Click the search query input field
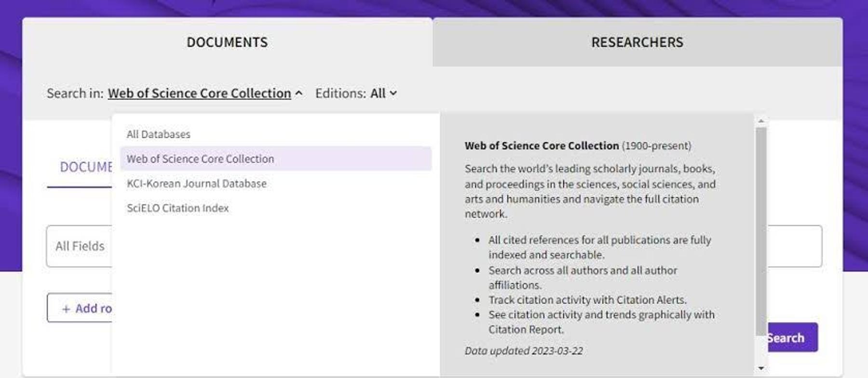868x378 pixels. click(x=795, y=246)
